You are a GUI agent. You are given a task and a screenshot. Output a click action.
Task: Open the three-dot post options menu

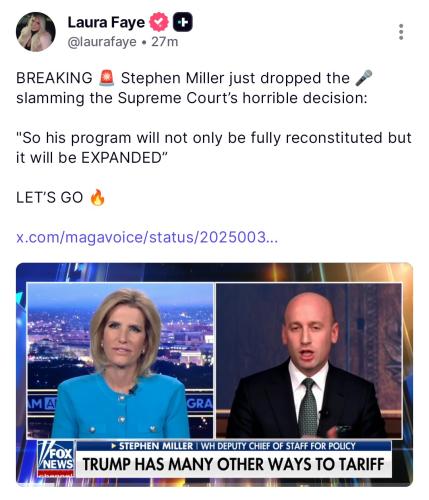[x=401, y=32]
